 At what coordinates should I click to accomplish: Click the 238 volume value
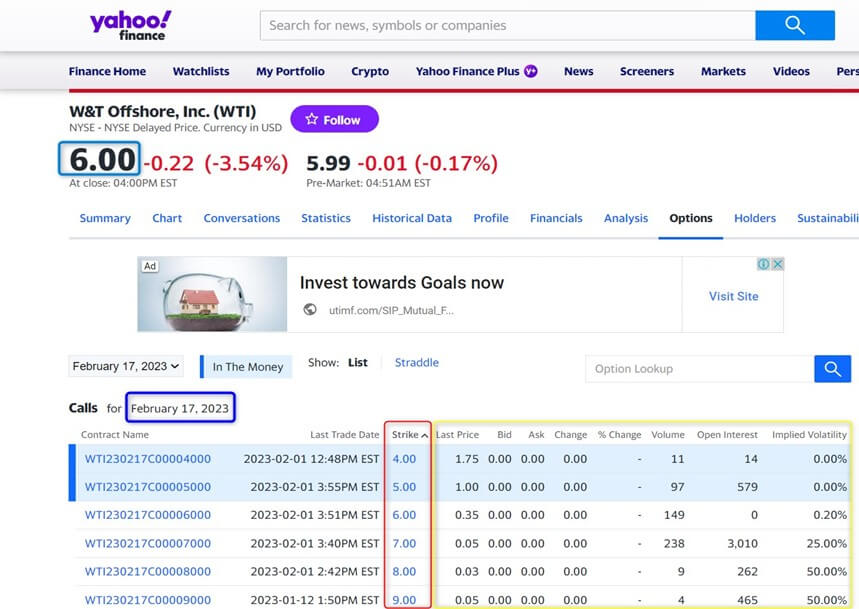(x=674, y=543)
